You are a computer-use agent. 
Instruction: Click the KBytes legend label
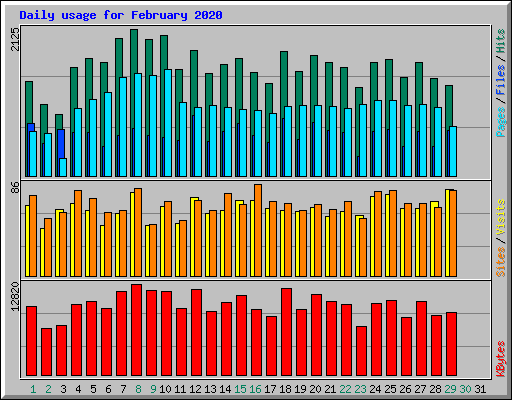click(501, 359)
